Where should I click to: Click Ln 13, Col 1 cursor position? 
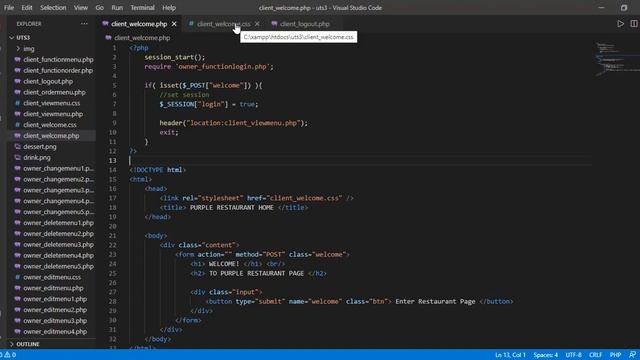510,355
